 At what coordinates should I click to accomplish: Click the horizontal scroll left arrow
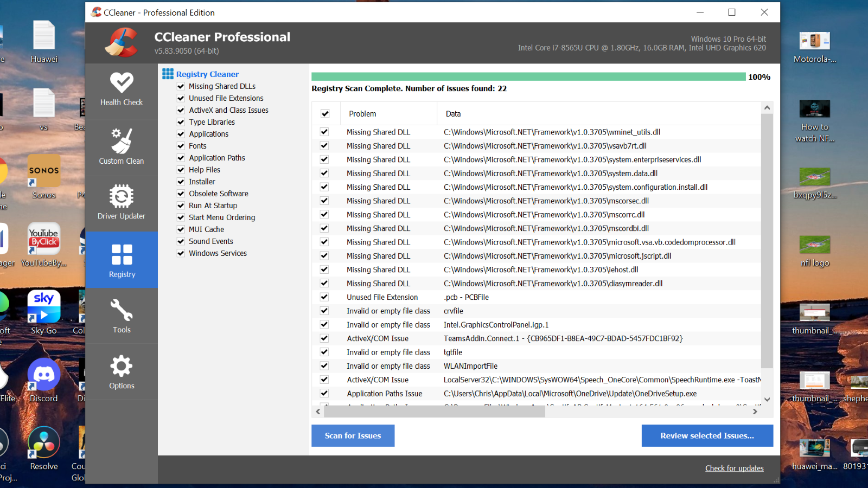coord(318,412)
